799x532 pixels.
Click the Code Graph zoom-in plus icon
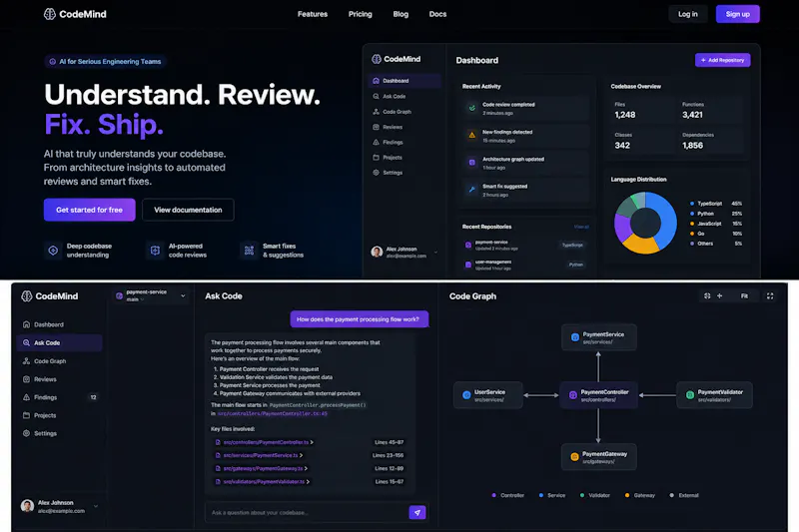pos(719,295)
